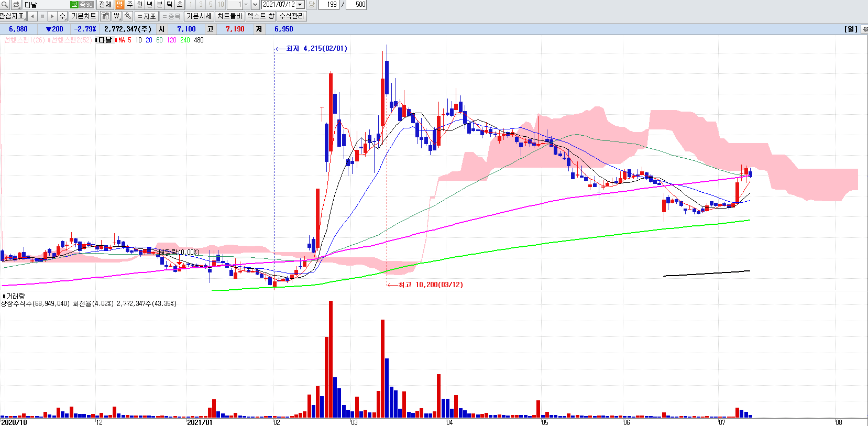The image size is (868, 426).
Task: Select the 3 interval button
Action: point(201,4)
